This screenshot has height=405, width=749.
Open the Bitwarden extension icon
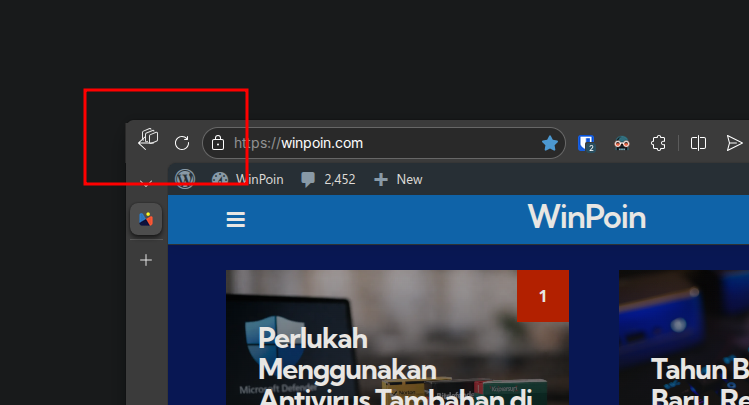tap(587, 143)
